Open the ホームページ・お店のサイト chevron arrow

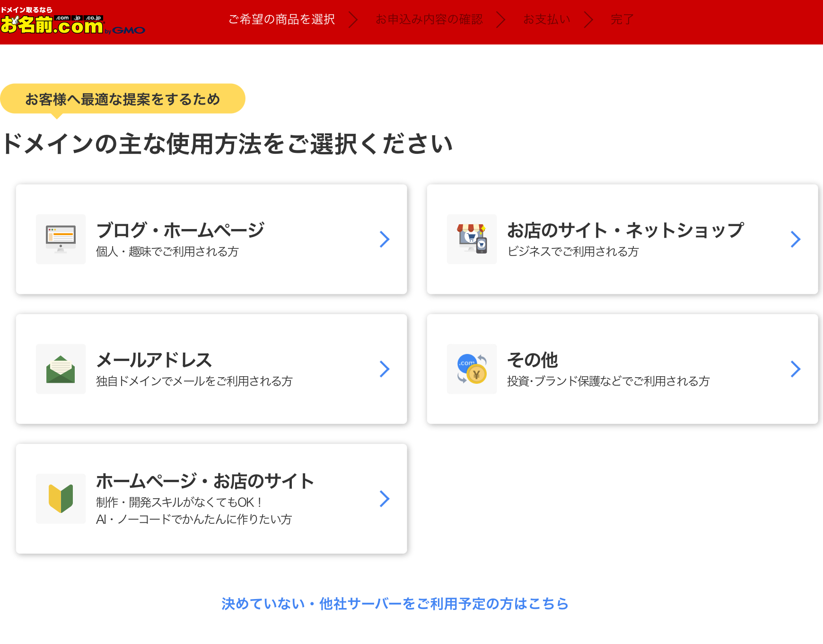pyautogui.click(x=385, y=499)
